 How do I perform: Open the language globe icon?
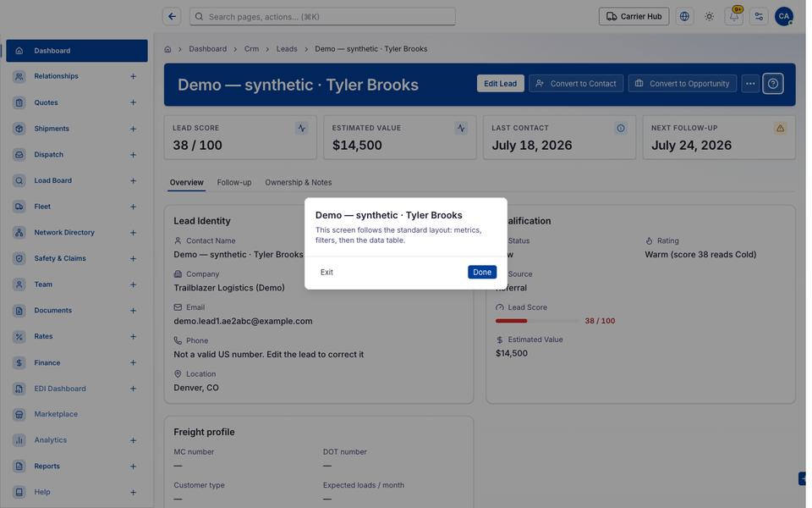[x=684, y=17]
